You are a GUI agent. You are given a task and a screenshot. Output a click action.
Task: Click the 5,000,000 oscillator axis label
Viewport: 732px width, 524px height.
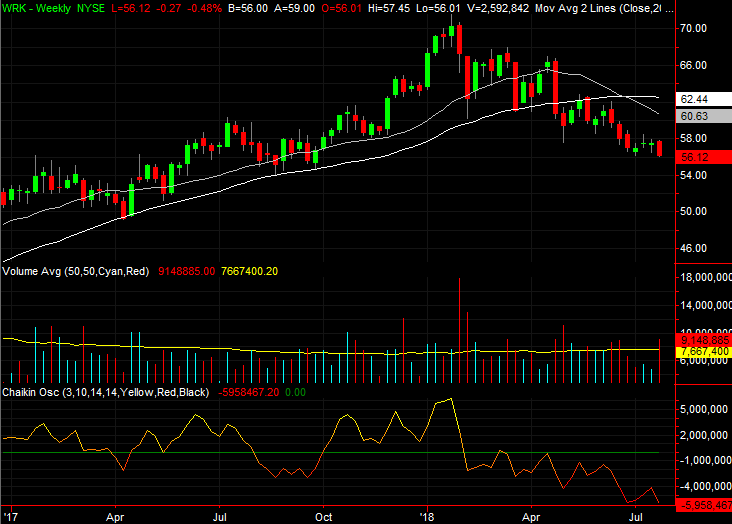(704, 410)
